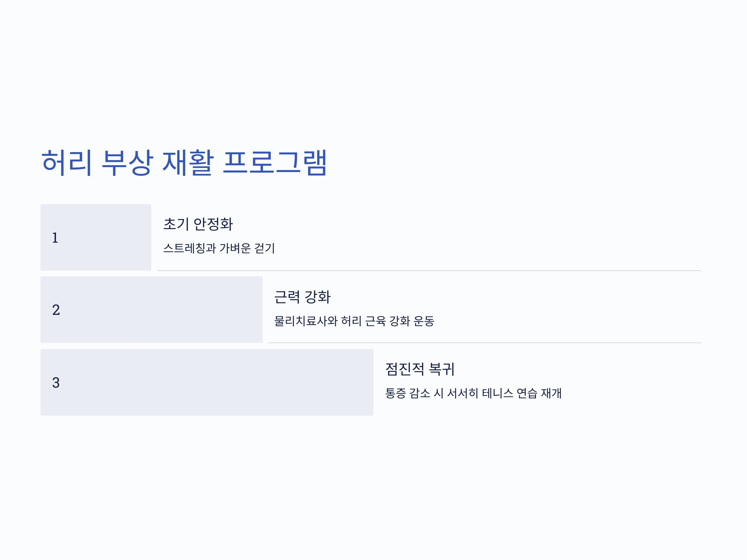This screenshot has height=560, width=747.
Task: Click the word 허리 in the title
Action: pos(67,163)
